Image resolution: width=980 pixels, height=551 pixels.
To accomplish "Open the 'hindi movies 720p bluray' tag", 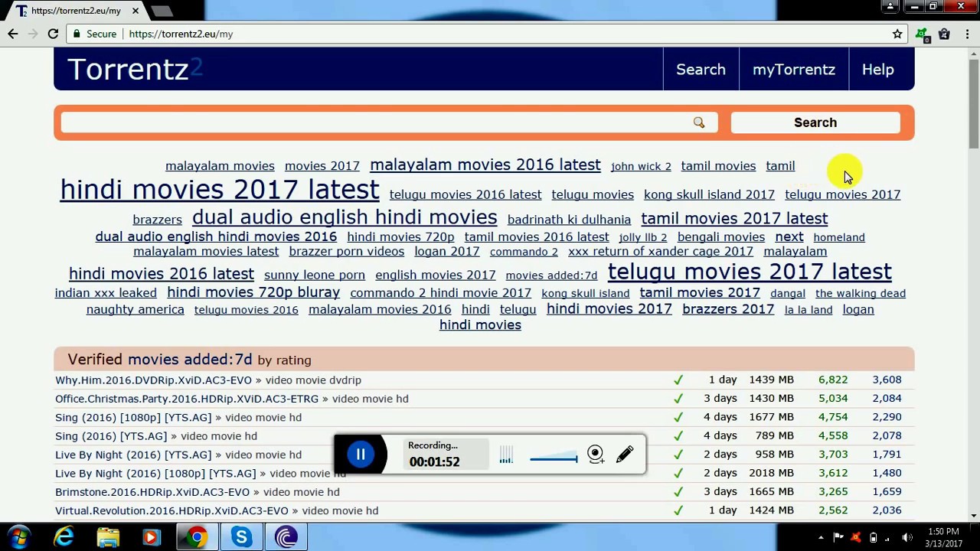I will (253, 292).
